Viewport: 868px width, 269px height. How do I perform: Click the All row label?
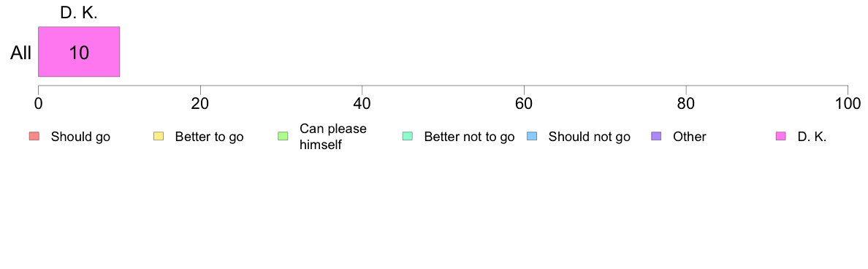click(21, 53)
